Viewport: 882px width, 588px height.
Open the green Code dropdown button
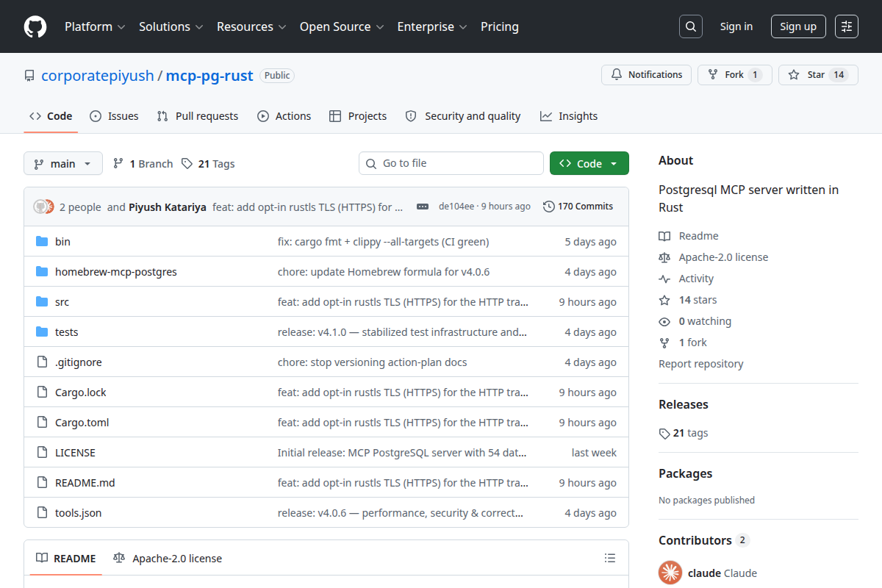point(589,163)
